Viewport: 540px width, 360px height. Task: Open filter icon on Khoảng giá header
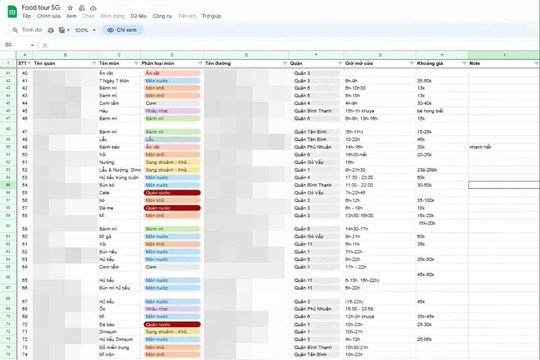(464, 63)
